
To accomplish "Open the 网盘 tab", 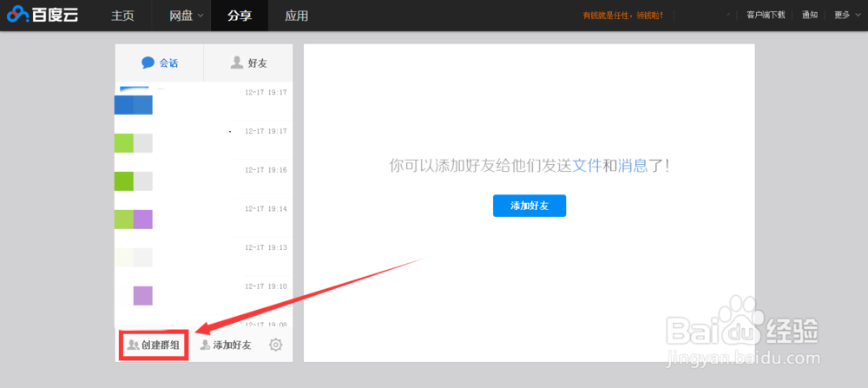I will pos(181,16).
